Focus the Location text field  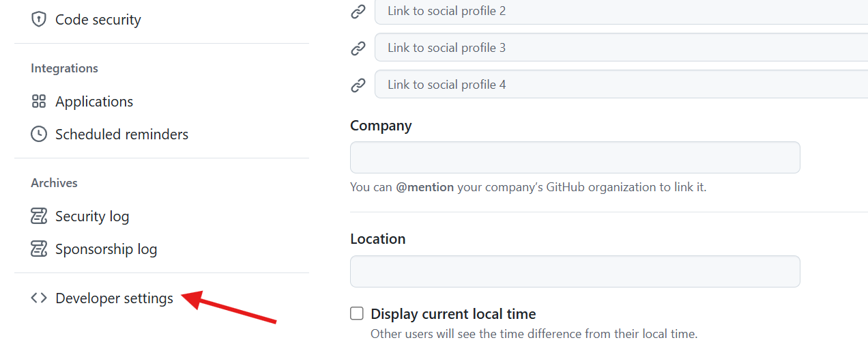tap(575, 272)
